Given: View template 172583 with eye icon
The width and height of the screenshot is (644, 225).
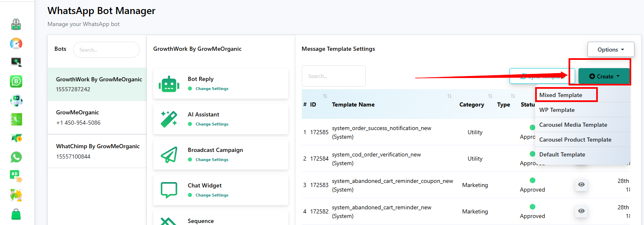Looking at the screenshot, I should click(581, 185).
